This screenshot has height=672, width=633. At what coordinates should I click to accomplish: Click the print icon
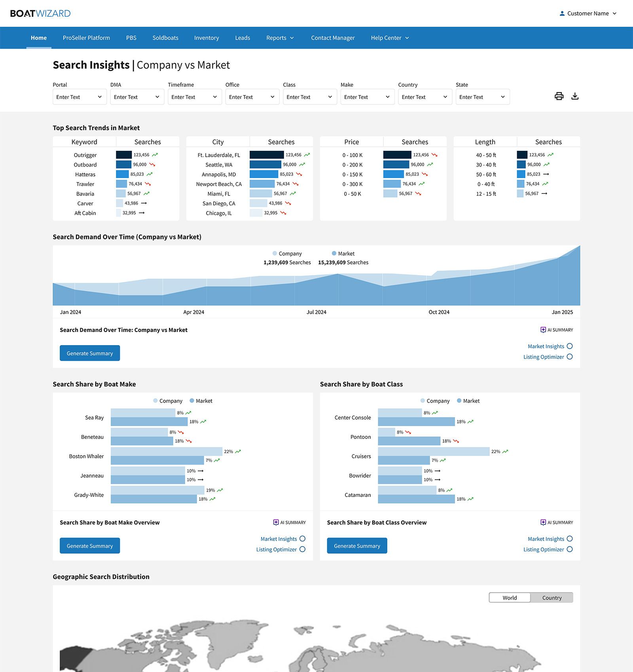coord(559,96)
